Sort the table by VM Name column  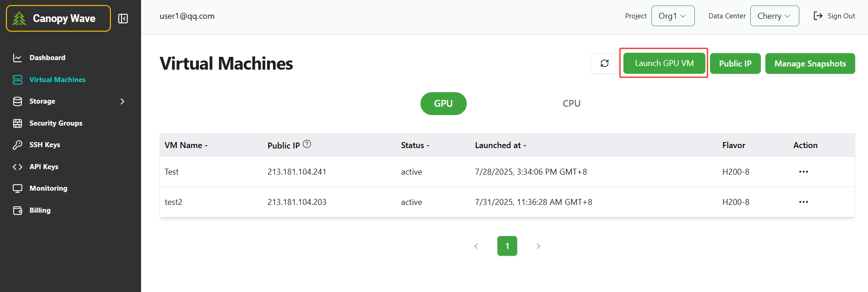[186, 145]
